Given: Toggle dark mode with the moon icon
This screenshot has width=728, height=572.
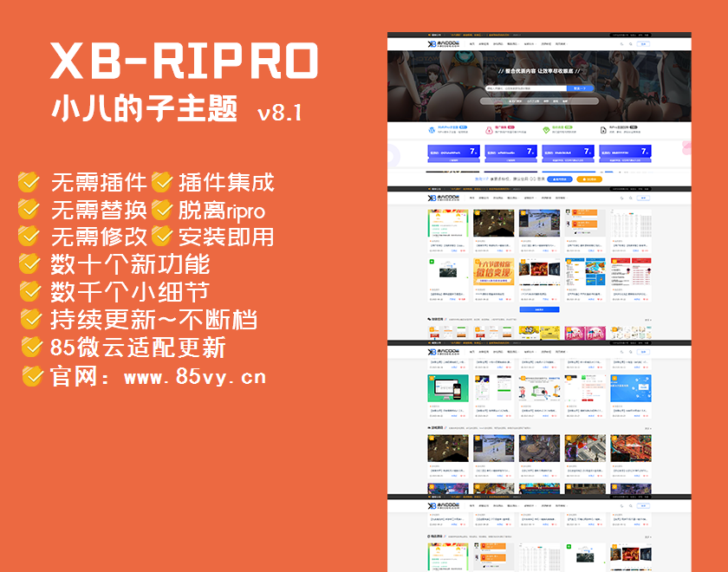Looking at the screenshot, I should tap(622, 43).
